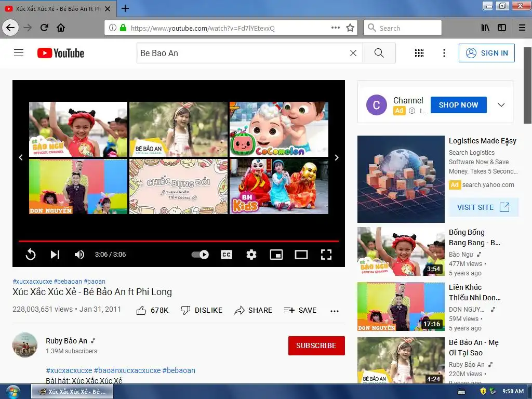Play CoComelon end-screen thumbnail
Image resolution: width=532 pixels, height=399 pixels.
coord(279,129)
